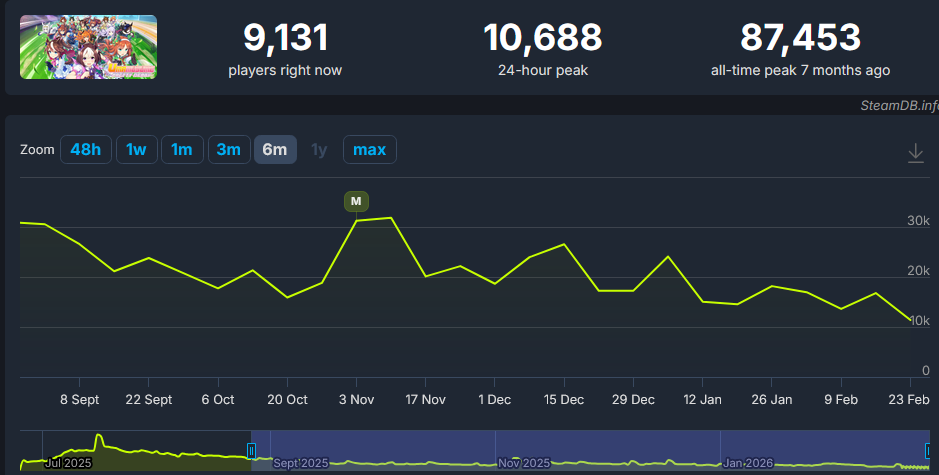Click the 26 Jan axis label
This screenshot has height=475, width=939.
coord(772,400)
